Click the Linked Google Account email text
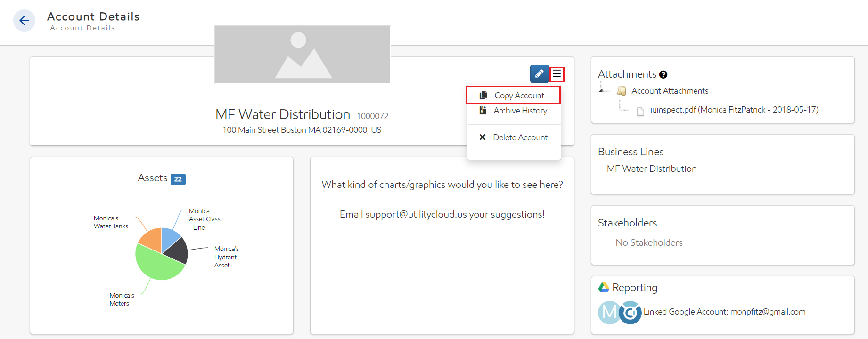868x339 pixels. pos(724,312)
